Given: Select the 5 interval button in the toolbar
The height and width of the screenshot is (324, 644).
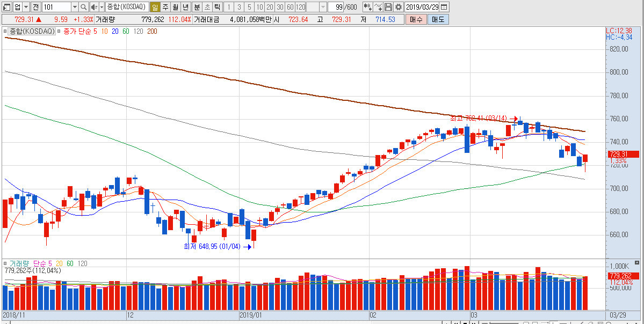Looking at the screenshot, I should pos(249,7).
